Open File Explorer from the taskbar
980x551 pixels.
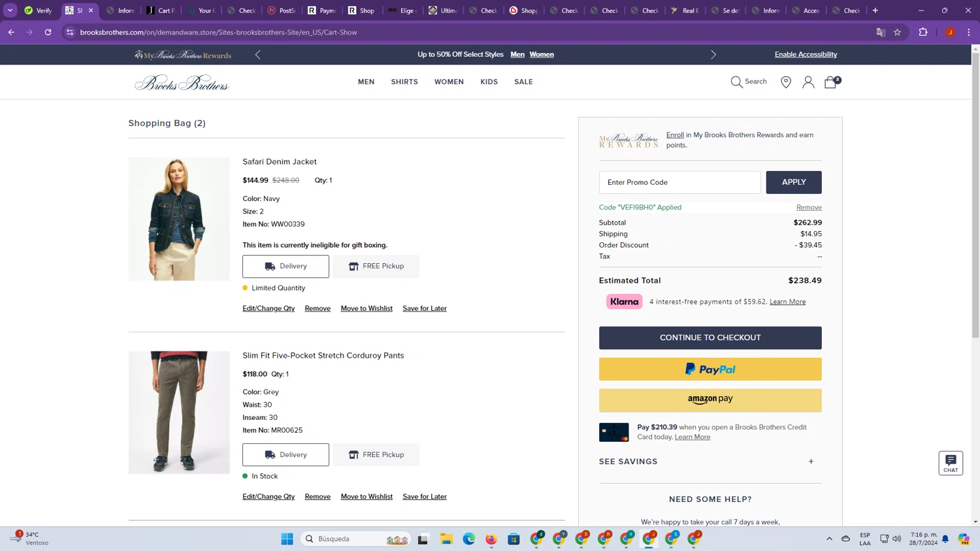pos(446,539)
